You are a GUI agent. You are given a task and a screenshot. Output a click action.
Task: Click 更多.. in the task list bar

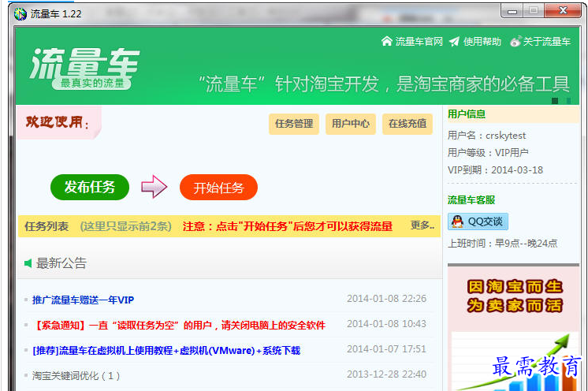pos(422,225)
